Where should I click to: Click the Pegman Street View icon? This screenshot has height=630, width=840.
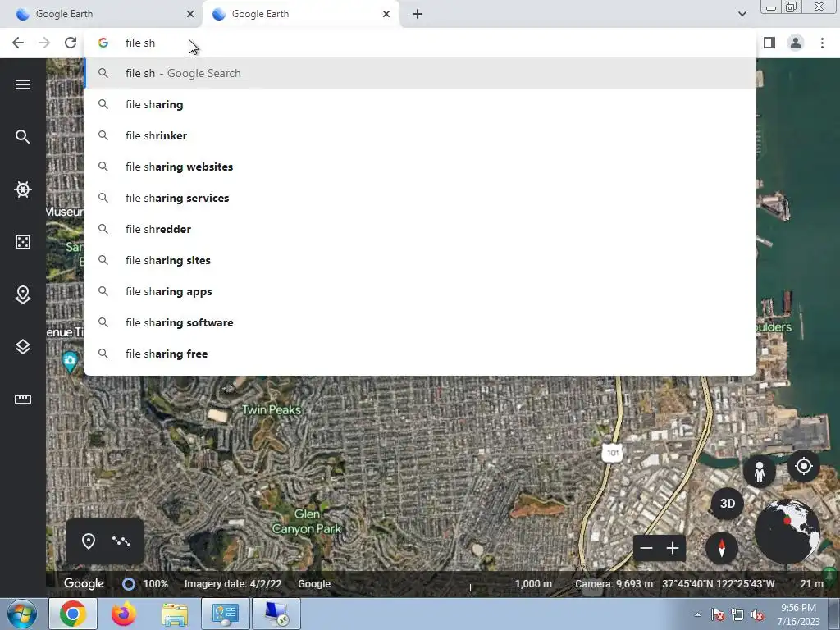click(759, 472)
